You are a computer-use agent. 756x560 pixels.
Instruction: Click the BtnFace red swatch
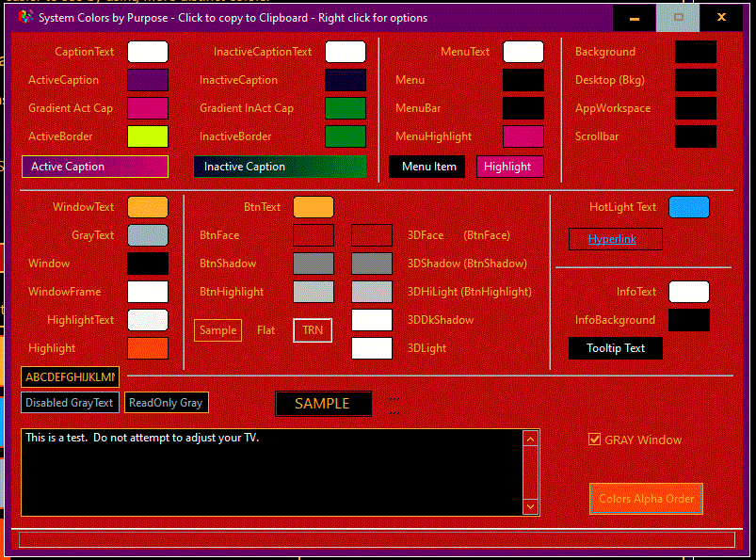tap(314, 235)
